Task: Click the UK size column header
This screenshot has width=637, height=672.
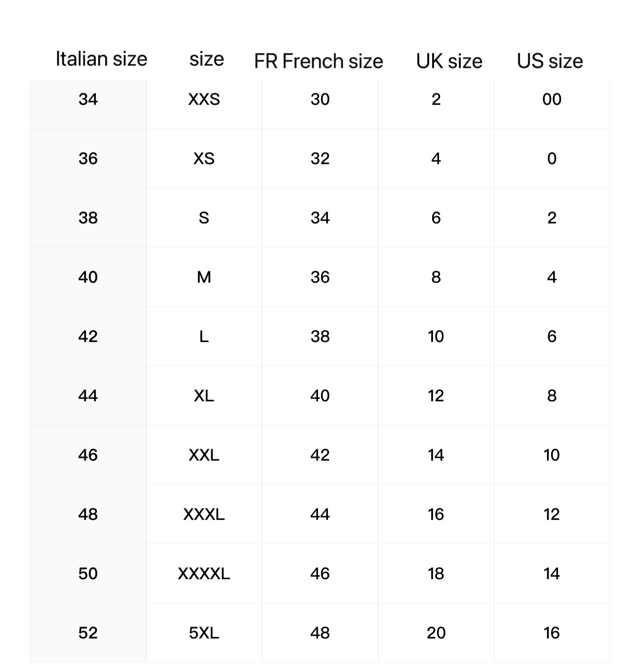Action: point(449,61)
